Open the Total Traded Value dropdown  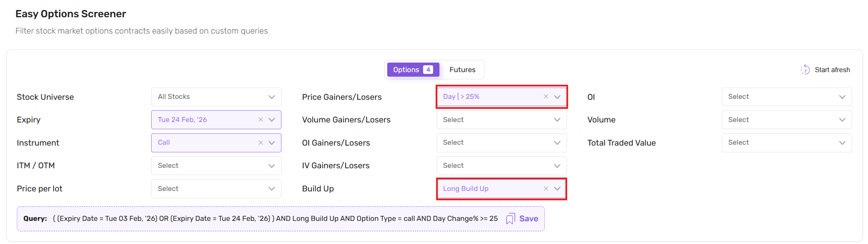786,142
